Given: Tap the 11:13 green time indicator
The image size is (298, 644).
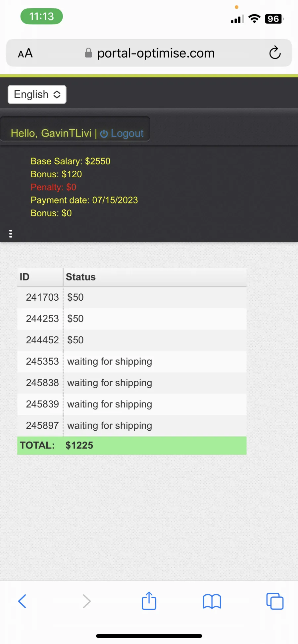Looking at the screenshot, I should point(41,16).
